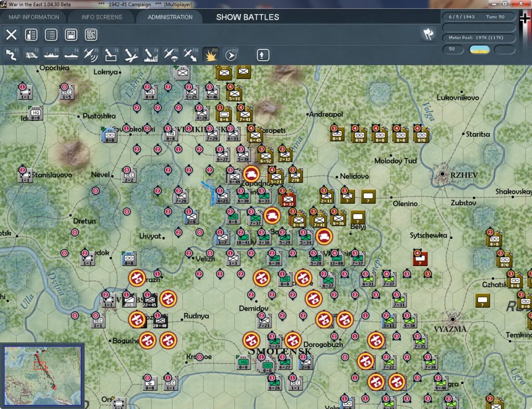This screenshot has height=409, width=532.
Task: Select the F3 naval transport mode icon
Action: [x=51, y=55]
